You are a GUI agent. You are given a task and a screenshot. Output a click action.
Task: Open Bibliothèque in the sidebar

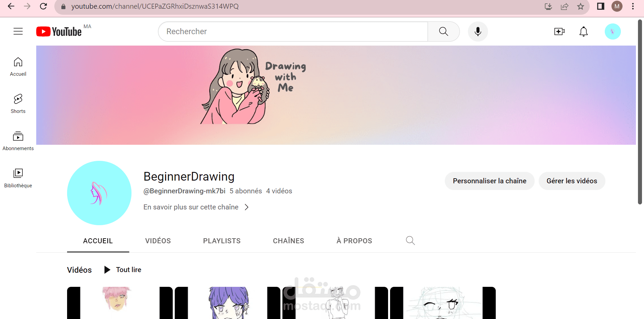18,178
